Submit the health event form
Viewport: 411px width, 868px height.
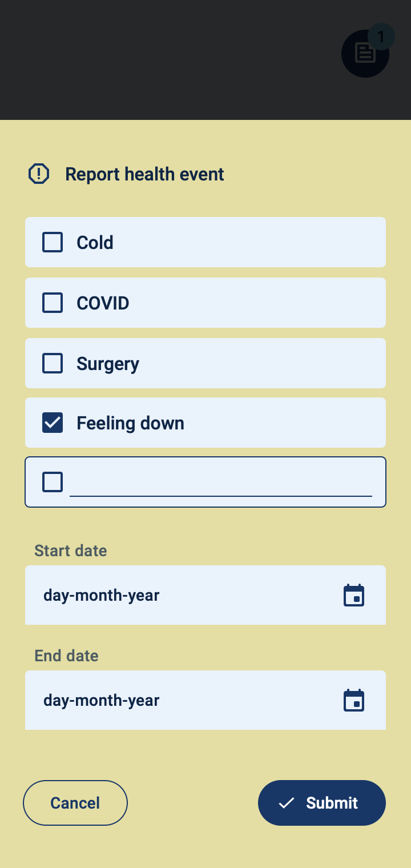click(x=322, y=803)
